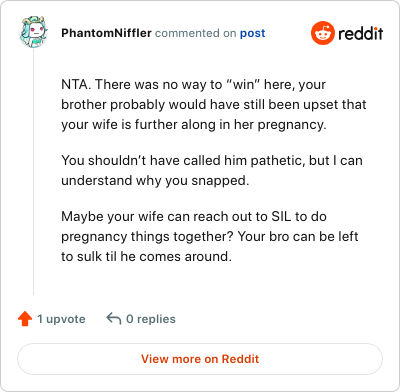Click the 'commented on' text
Viewport: 400px width, 392px height.
196,33
